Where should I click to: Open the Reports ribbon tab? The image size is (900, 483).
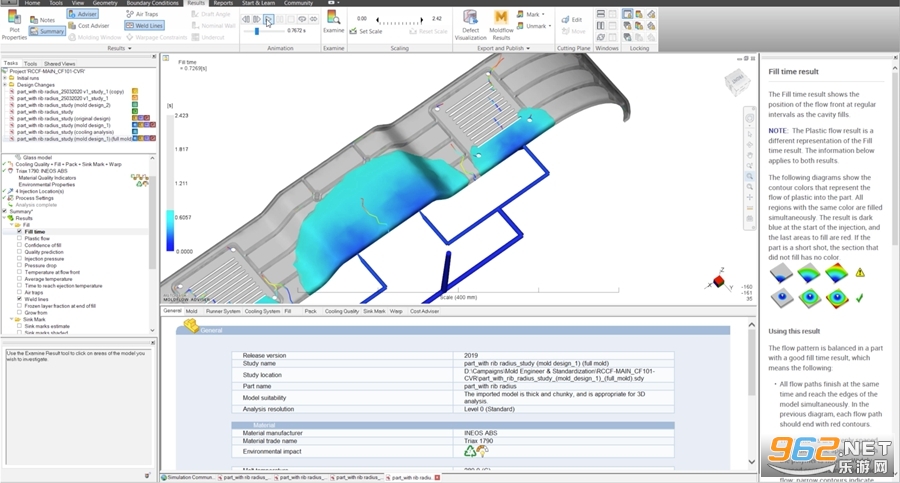pyautogui.click(x=223, y=3)
